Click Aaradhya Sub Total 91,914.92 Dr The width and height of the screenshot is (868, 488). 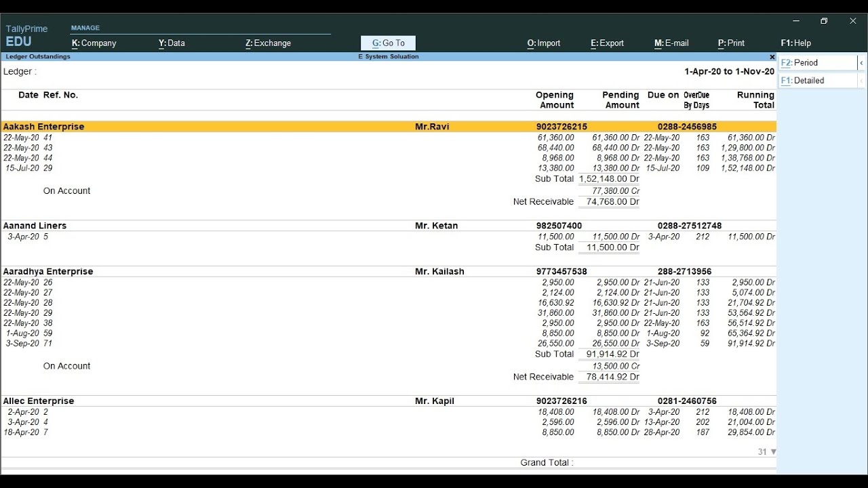(x=612, y=354)
